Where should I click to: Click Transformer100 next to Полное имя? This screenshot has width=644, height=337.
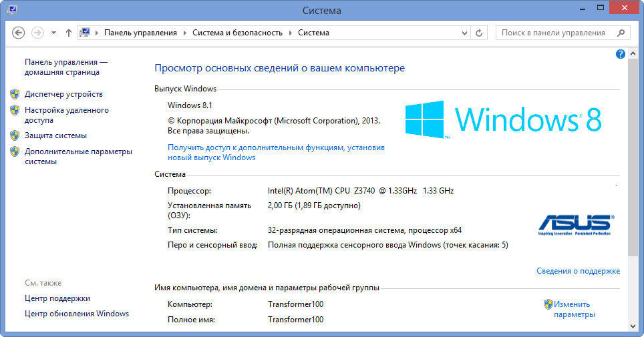click(x=296, y=320)
